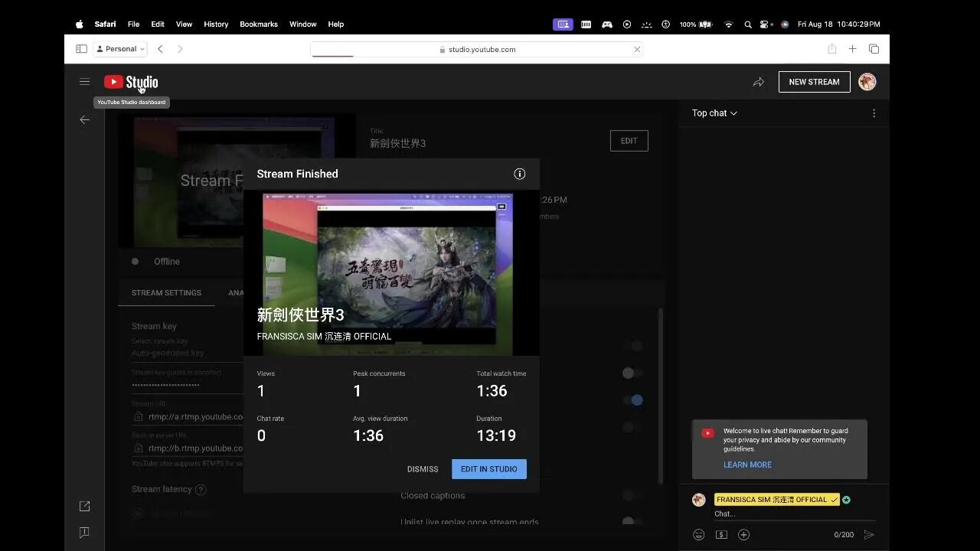Click the studio.youtube.com address bar
This screenshot has height=551, width=980.
coord(476,49)
